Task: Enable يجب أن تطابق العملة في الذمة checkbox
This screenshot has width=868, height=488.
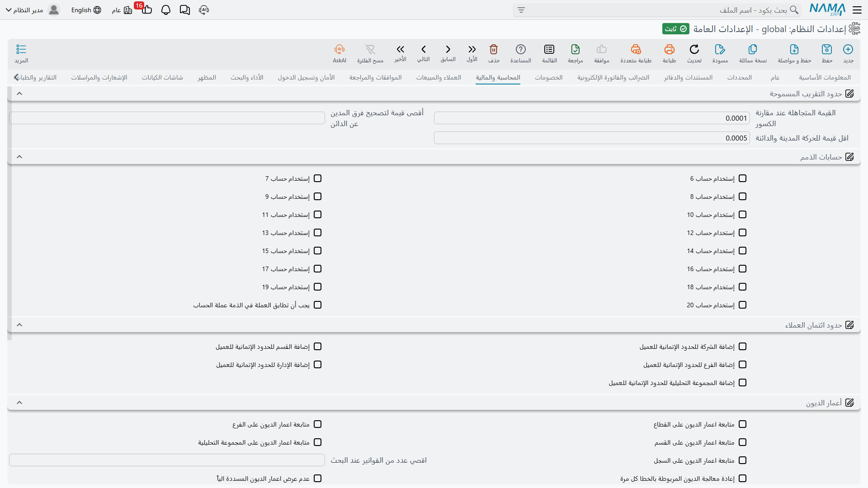Action: (317, 305)
